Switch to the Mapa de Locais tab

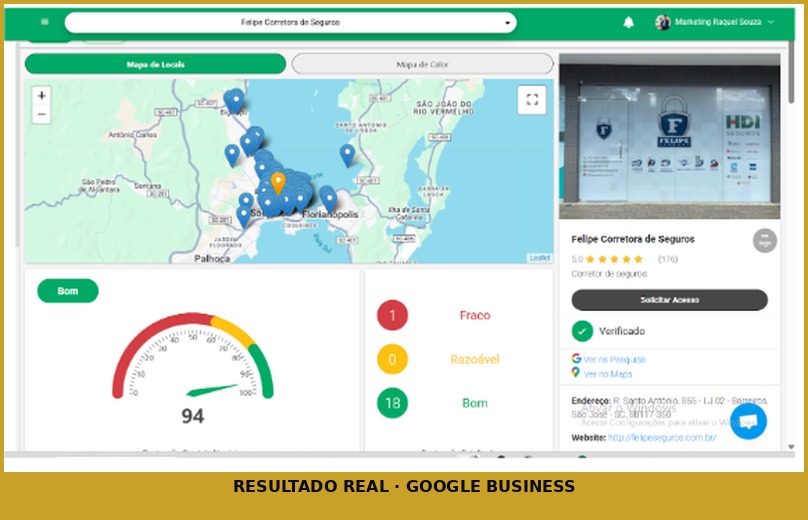(x=155, y=64)
